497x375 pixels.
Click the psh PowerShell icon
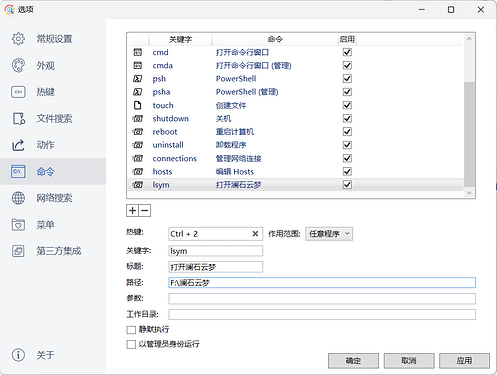137,79
